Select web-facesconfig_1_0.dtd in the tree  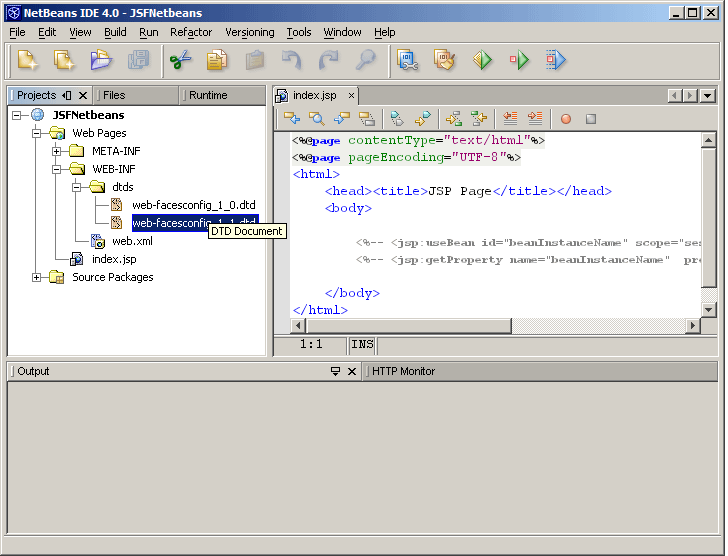point(193,205)
